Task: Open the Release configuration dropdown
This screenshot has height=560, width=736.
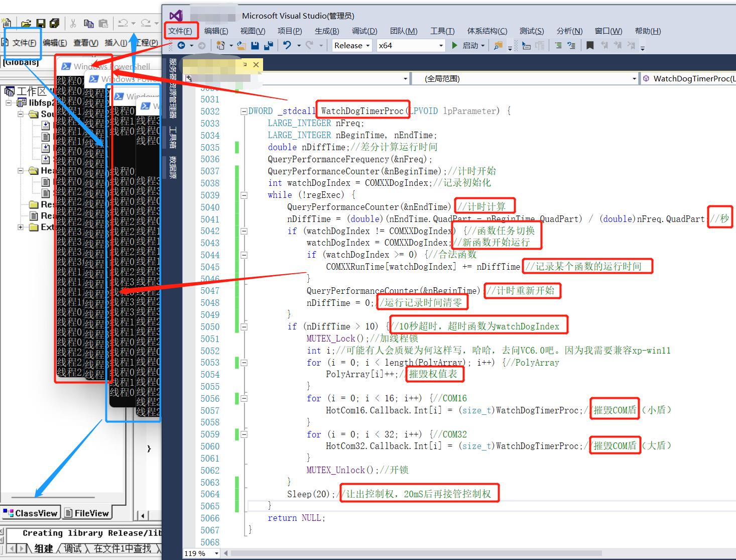Action: (x=352, y=46)
